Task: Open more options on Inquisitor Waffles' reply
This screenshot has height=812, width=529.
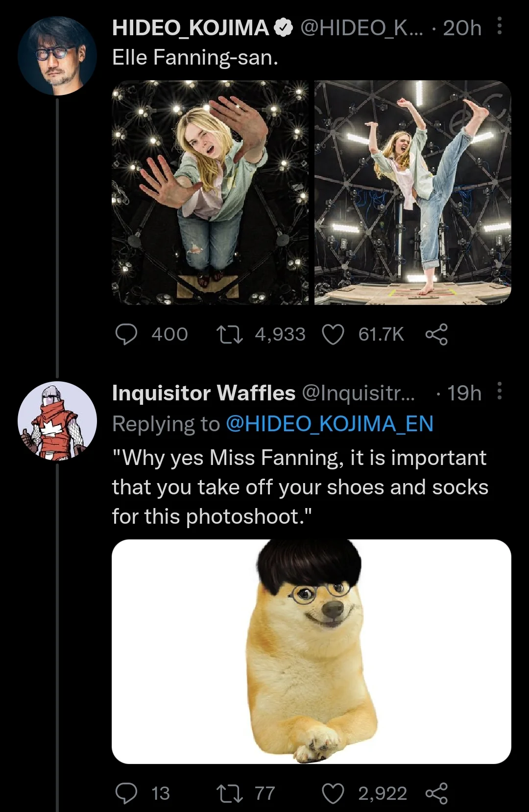Action: click(499, 392)
